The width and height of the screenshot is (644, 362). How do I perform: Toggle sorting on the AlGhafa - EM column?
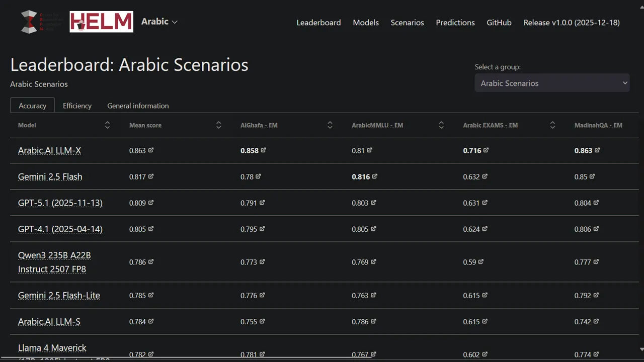[330, 124]
